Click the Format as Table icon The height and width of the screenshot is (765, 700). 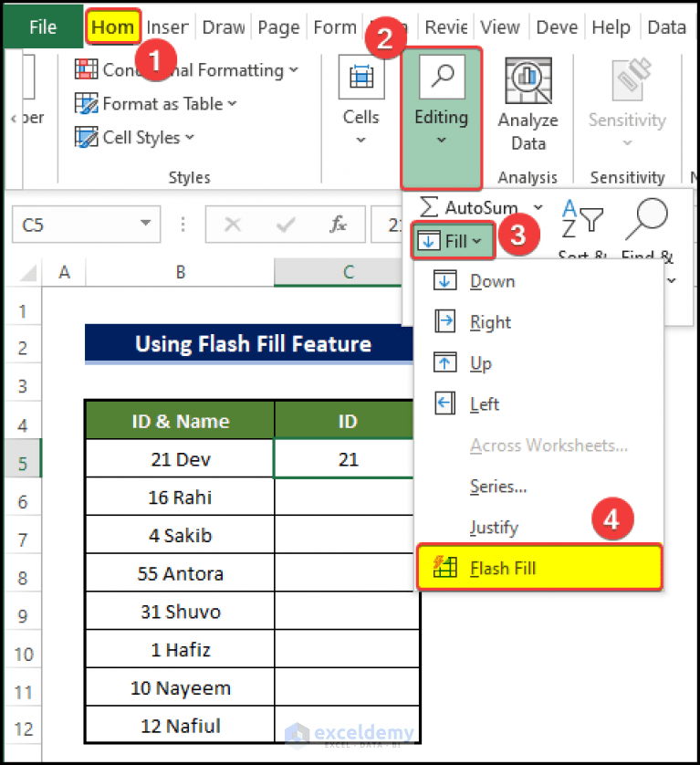(x=86, y=103)
